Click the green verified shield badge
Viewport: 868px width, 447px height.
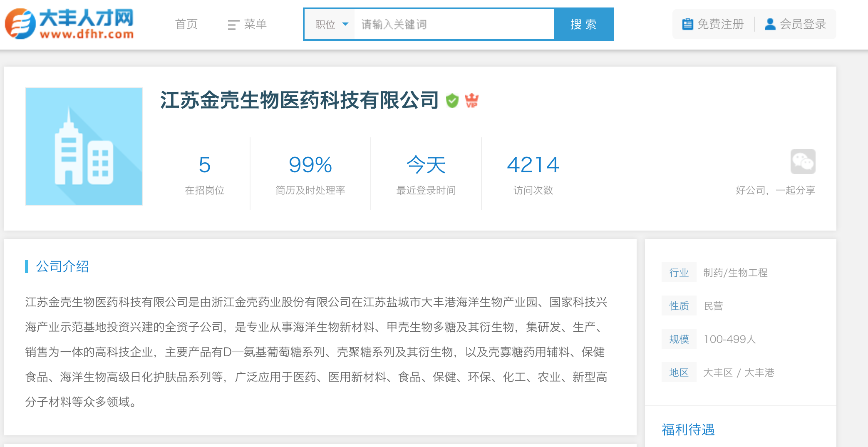(452, 101)
